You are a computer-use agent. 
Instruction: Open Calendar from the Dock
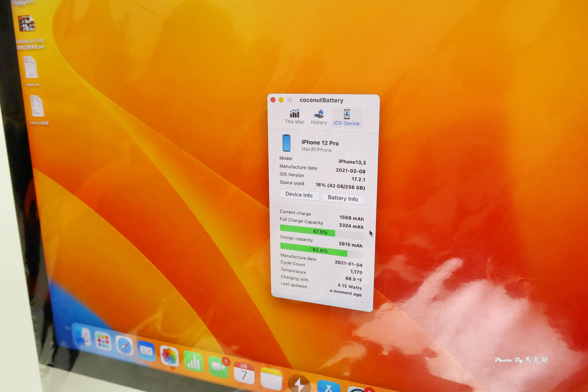[x=243, y=373]
